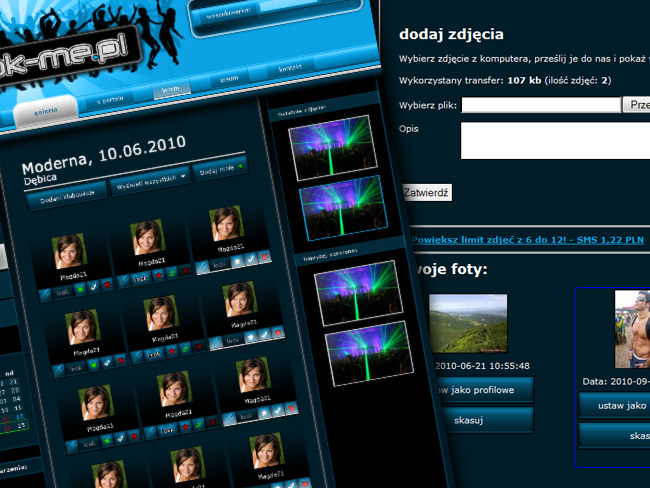The height and width of the screenshot is (488, 650).
Task: Click the dark red X on the first-row red-star Magda21 card
Action: 186,271
